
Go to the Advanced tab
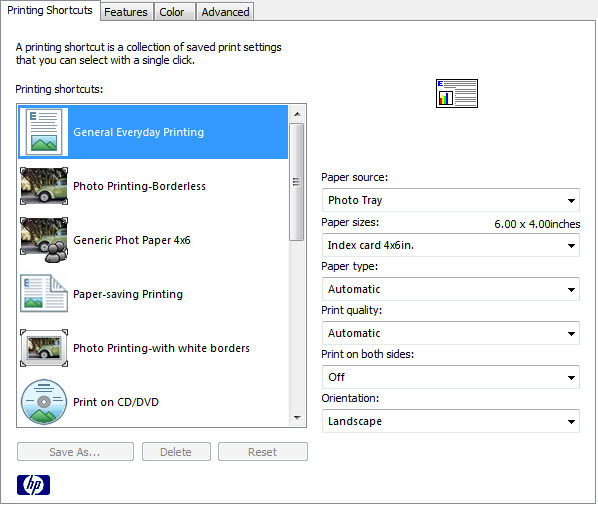point(225,12)
